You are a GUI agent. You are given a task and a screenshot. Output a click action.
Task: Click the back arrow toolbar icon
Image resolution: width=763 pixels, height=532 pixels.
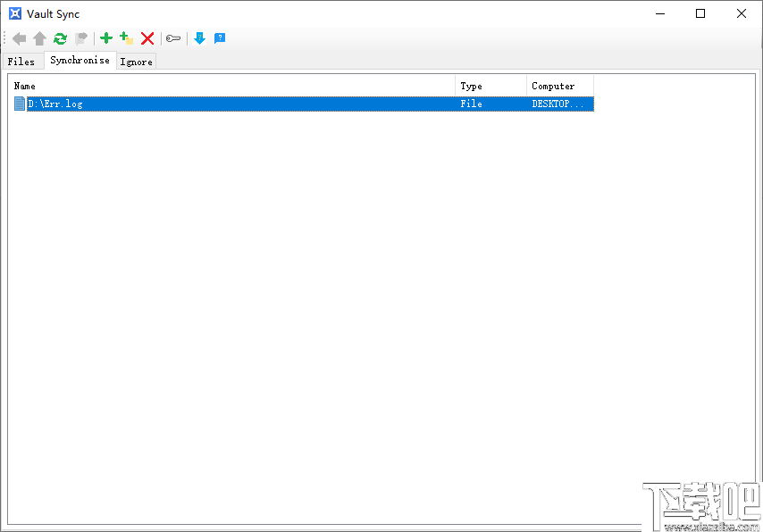20,38
